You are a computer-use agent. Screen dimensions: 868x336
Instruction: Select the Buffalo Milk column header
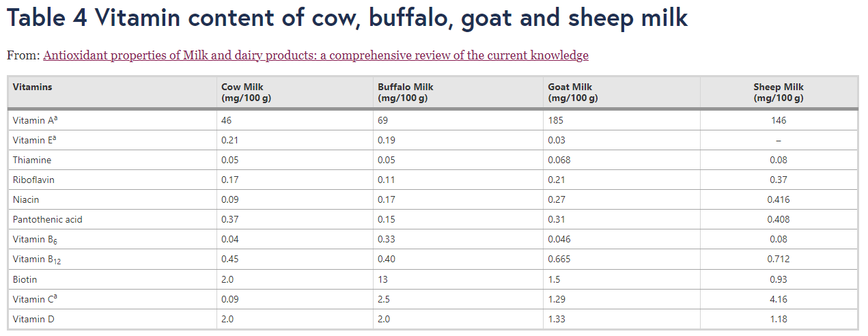405,92
